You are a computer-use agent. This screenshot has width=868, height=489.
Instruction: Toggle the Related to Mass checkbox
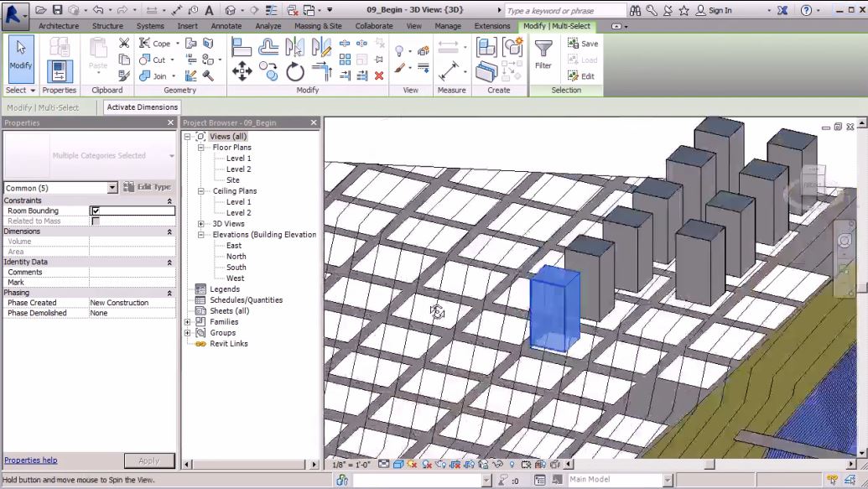[96, 221]
